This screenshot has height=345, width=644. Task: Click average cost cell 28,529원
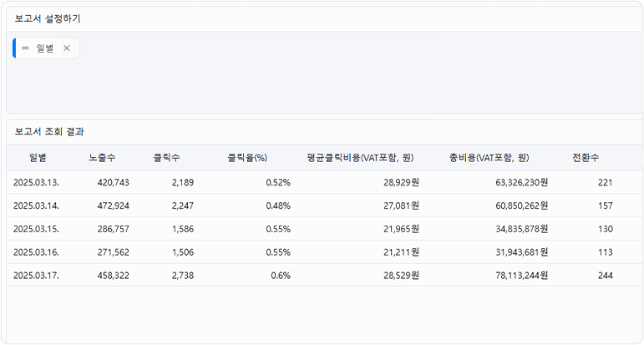[x=401, y=276]
